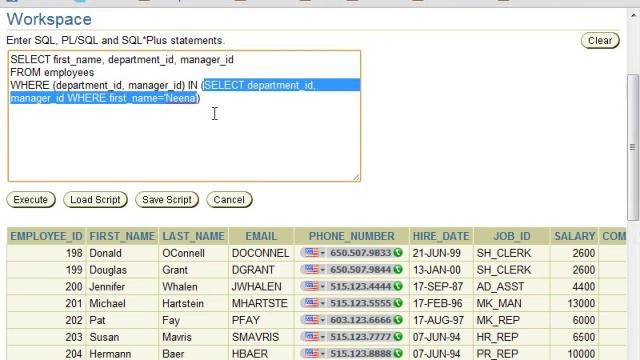Click the JOB_ID column header
Viewport: 640px width, 360px height.
coord(512,236)
